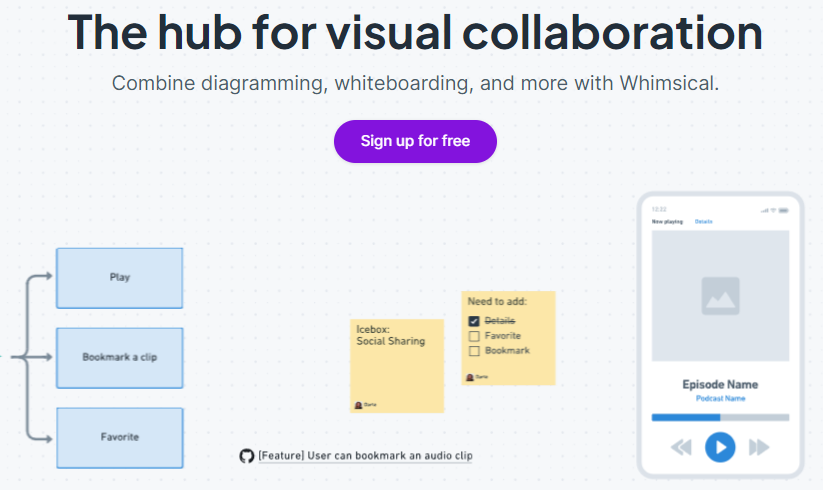
Task: Open the bookmark an audio clip feature link
Action: point(365,456)
